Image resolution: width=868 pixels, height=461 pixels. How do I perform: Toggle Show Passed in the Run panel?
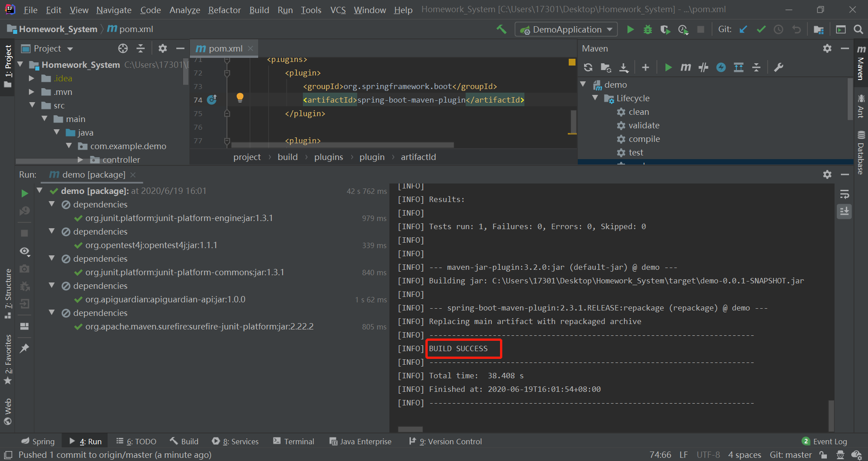click(24, 251)
